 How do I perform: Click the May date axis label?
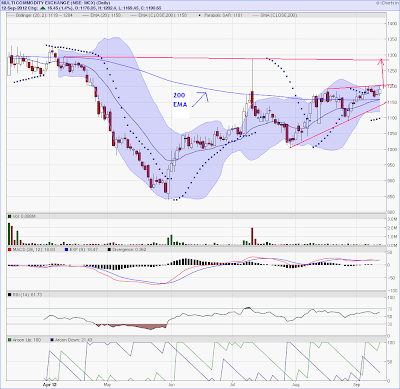point(107,384)
